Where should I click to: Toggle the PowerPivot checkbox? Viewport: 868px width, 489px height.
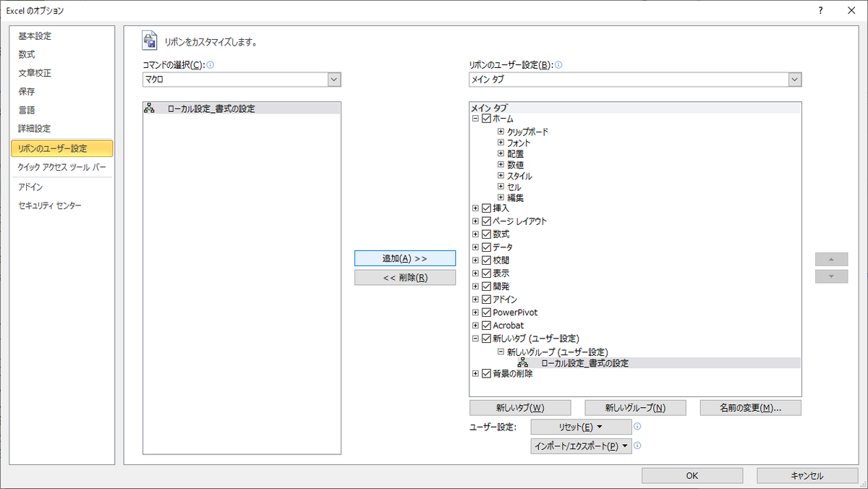coord(486,312)
